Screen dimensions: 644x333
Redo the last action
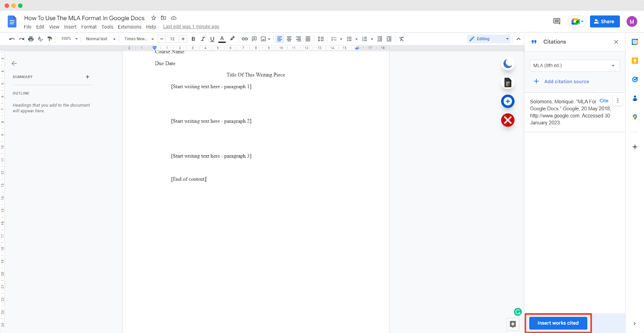[x=21, y=39]
